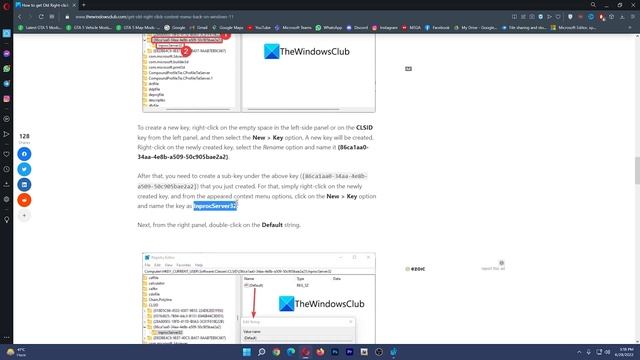Open the GTA 5 Vehicle Mods bookmark
Image resolution: width=640 pixels, height=360 pixels.
click(x=89, y=28)
